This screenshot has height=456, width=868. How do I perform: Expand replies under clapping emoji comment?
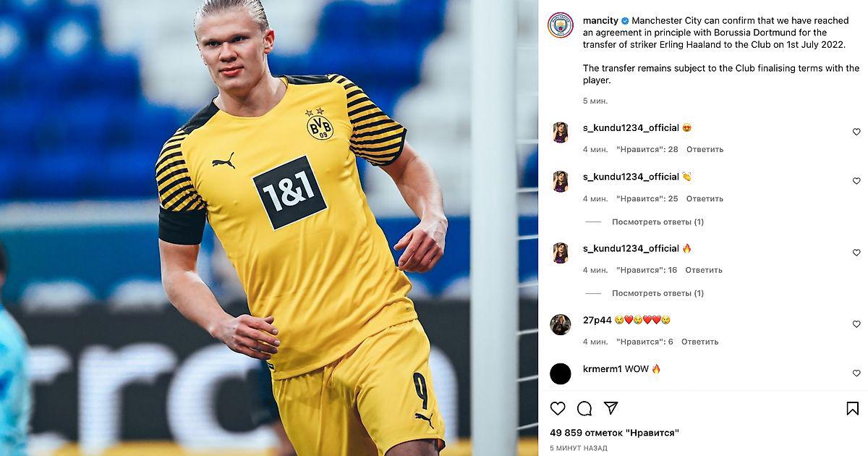tap(658, 221)
